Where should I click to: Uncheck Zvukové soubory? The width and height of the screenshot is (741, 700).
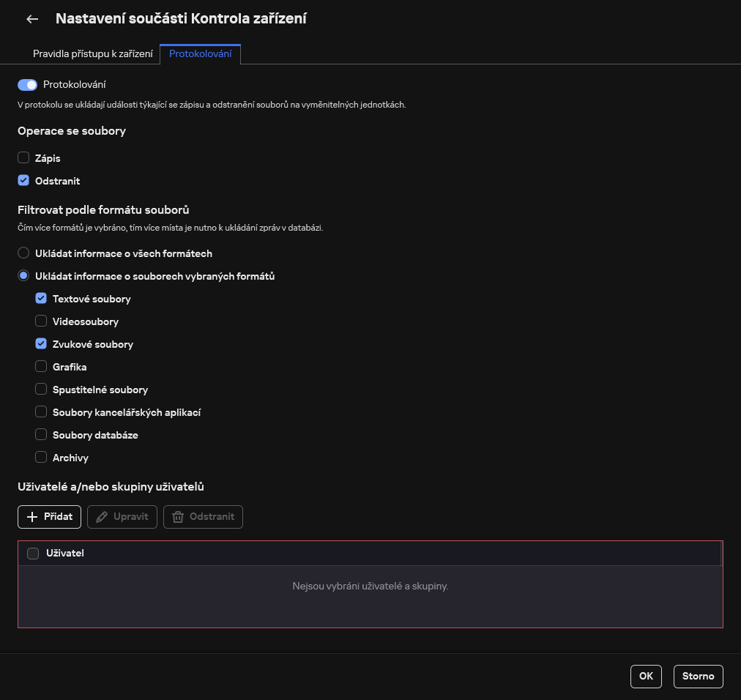pos(41,343)
